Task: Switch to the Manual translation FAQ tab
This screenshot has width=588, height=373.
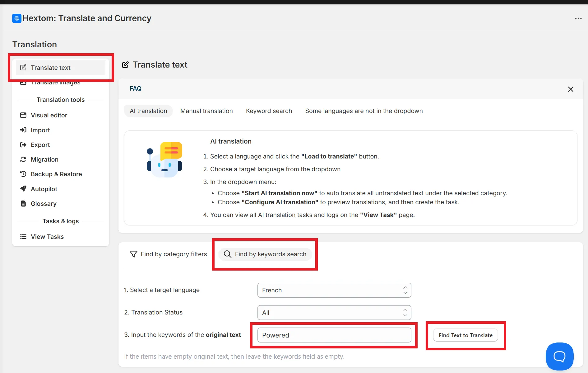Action: point(206,111)
